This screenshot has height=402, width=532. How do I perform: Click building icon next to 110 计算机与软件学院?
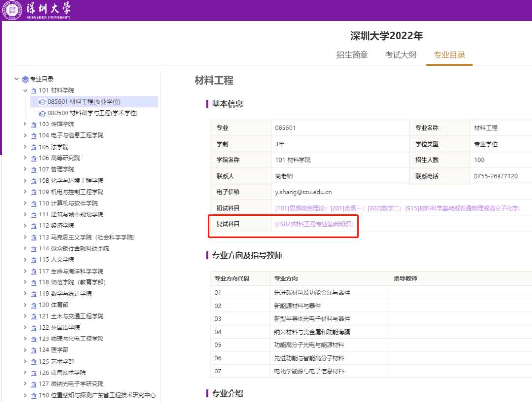(34, 204)
